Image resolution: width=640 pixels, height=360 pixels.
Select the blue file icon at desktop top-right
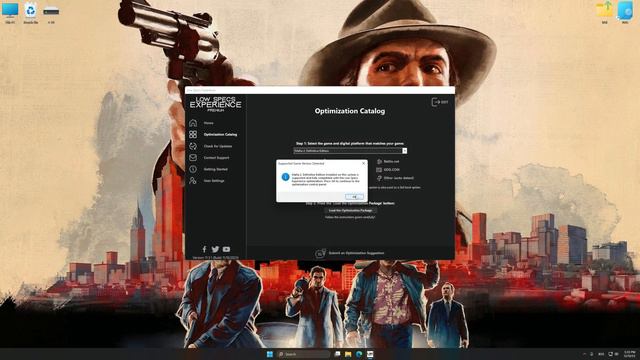[x=625, y=12]
